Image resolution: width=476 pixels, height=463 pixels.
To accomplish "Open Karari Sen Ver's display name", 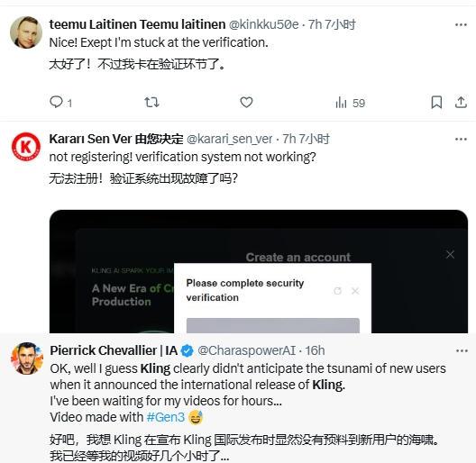I will coord(116,139).
